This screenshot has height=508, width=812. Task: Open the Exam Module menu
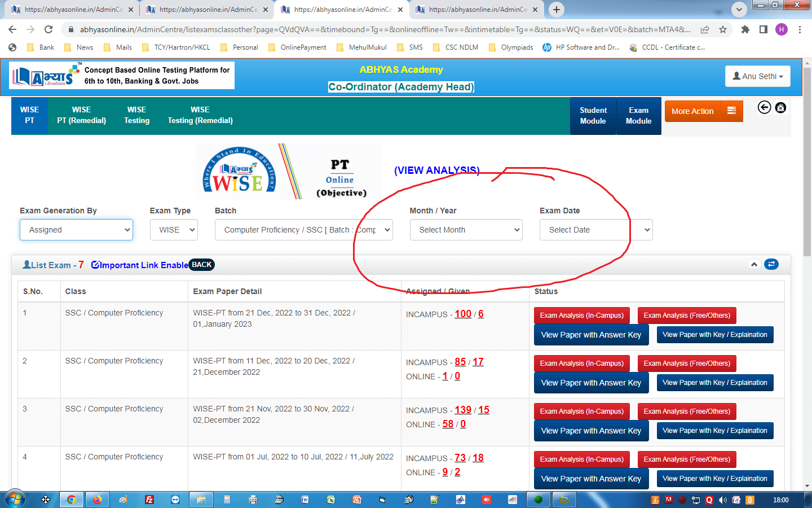point(638,116)
